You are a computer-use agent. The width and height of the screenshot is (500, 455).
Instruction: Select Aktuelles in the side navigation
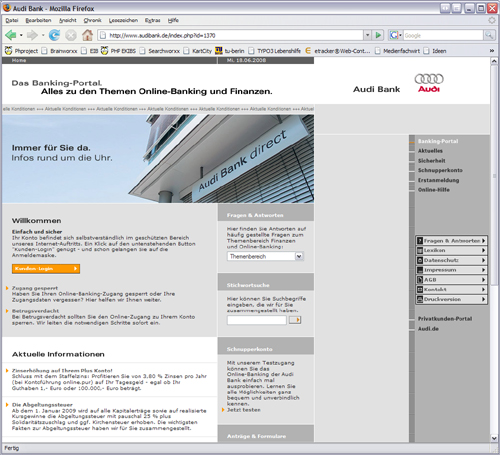(430, 151)
